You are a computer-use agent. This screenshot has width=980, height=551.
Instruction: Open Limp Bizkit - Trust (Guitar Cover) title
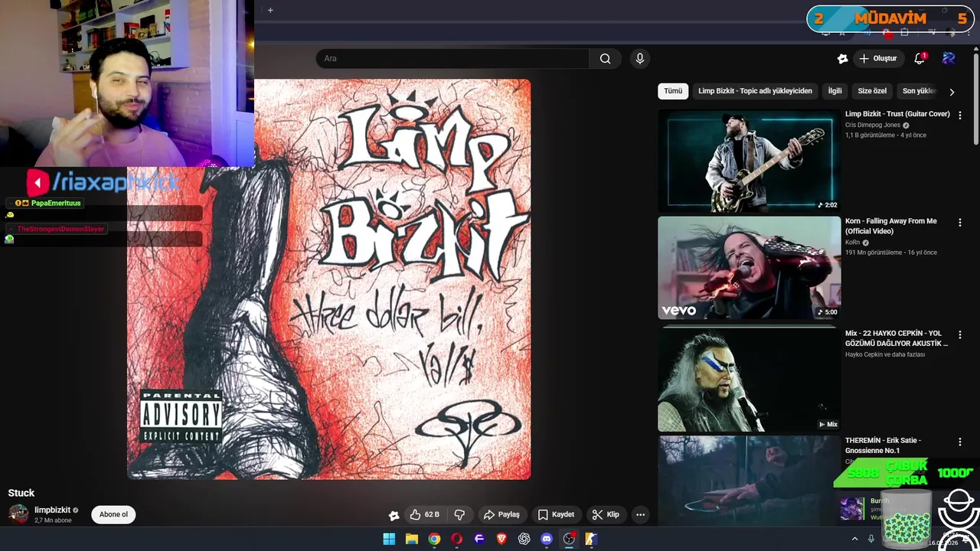(x=897, y=114)
